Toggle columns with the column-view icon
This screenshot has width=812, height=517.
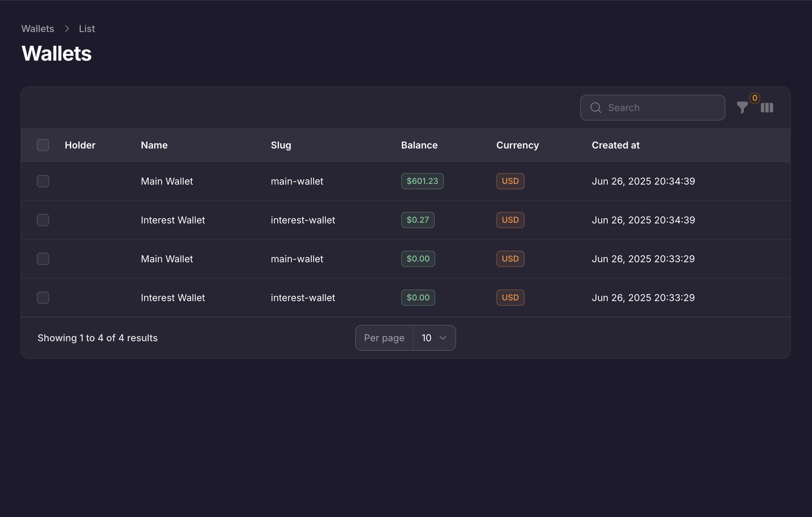point(767,108)
